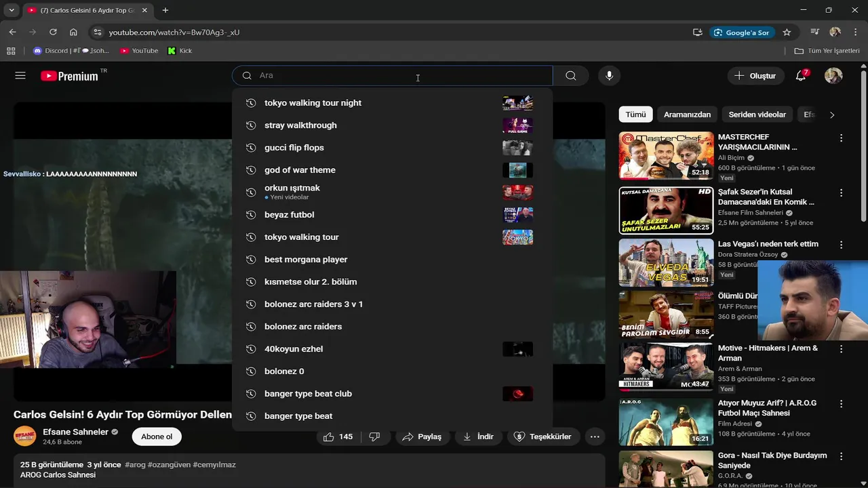Choose suggestion banger type beat club
The width and height of the screenshot is (868, 488).
392,394
